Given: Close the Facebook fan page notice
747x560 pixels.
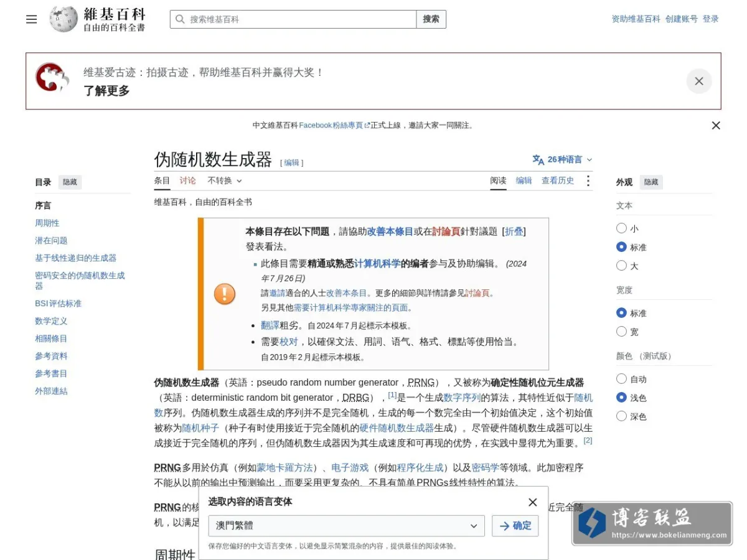Looking at the screenshot, I should click(716, 126).
